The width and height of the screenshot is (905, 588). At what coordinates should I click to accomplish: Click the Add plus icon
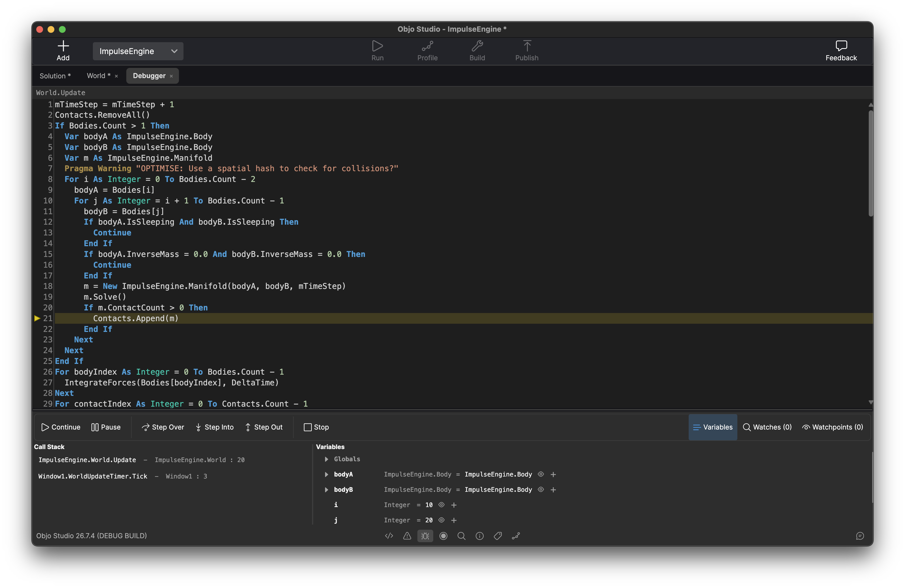63,46
